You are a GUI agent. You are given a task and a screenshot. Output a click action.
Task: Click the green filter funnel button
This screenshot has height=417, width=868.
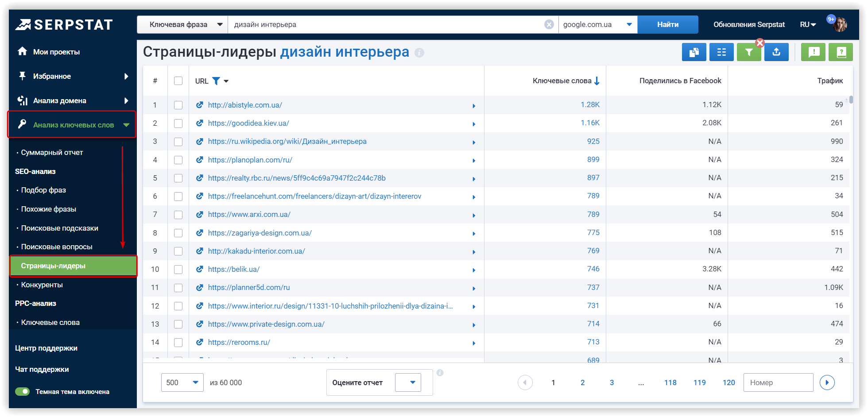tap(748, 52)
